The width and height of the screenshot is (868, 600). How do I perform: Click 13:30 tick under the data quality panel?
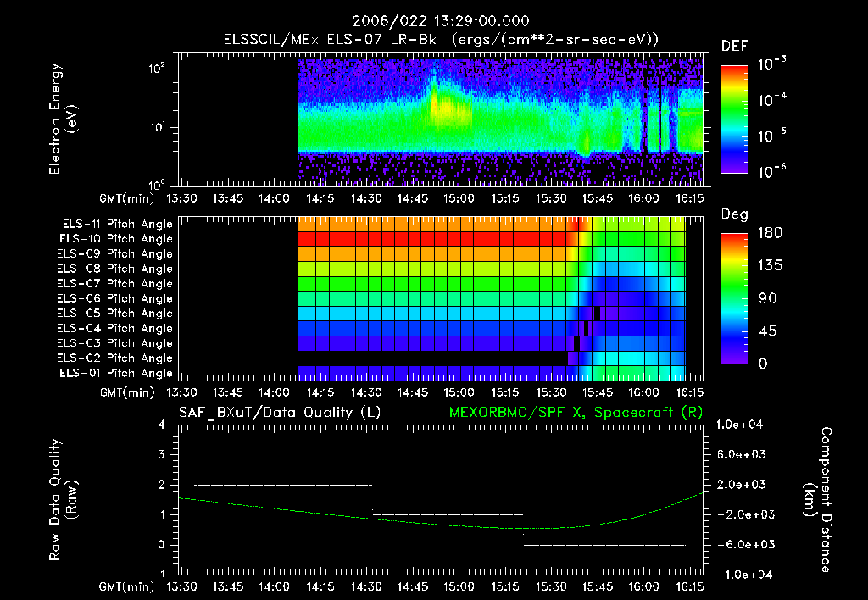(x=181, y=586)
